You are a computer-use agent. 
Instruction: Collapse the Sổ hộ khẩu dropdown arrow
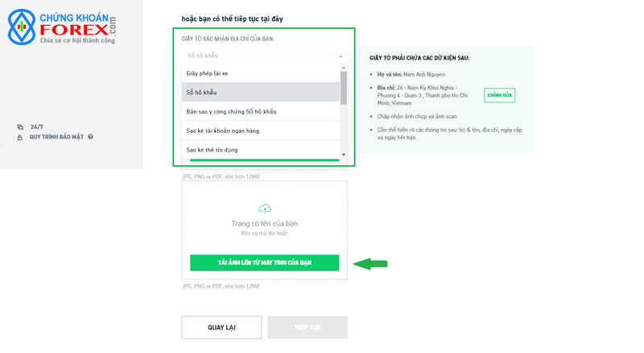(341, 56)
